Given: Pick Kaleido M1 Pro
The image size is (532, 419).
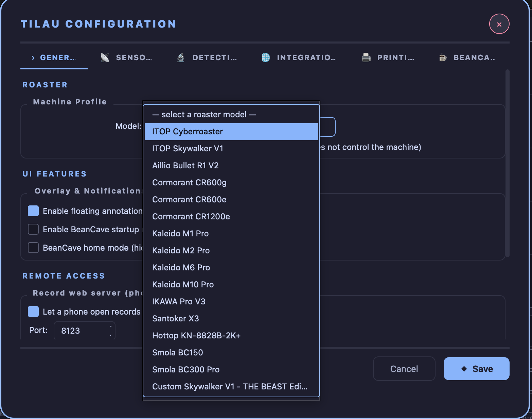Looking at the screenshot, I should point(231,234).
